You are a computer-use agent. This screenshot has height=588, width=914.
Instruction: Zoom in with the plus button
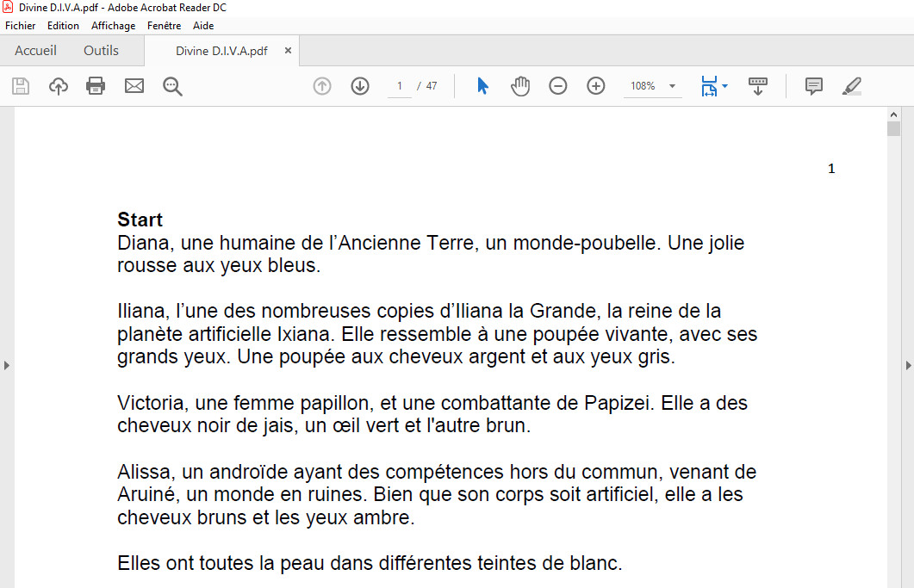click(596, 86)
